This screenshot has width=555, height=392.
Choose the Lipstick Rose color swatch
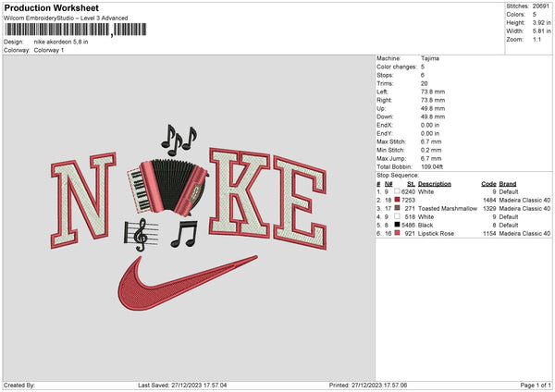click(x=397, y=233)
